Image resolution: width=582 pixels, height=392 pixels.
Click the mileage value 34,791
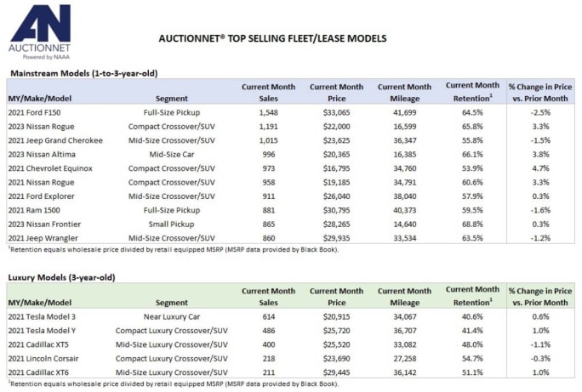click(404, 183)
